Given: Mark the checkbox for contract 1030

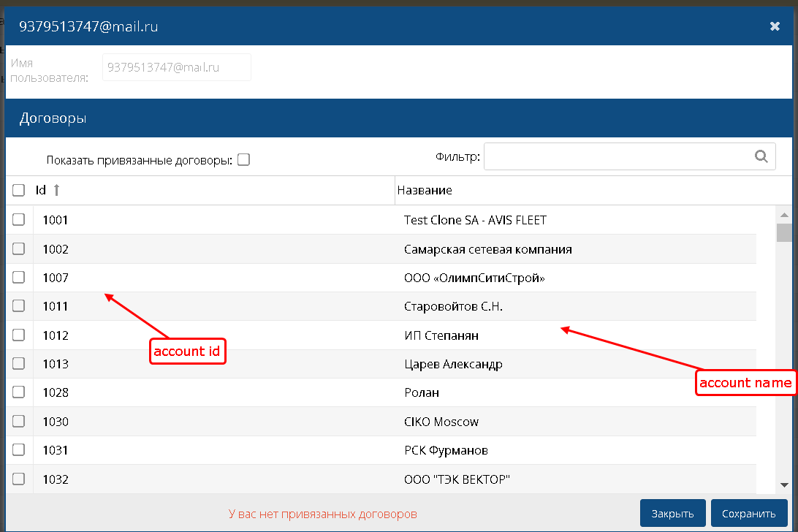Looking at the screenshot, I should pyautogui.click(x=19, y=421).
